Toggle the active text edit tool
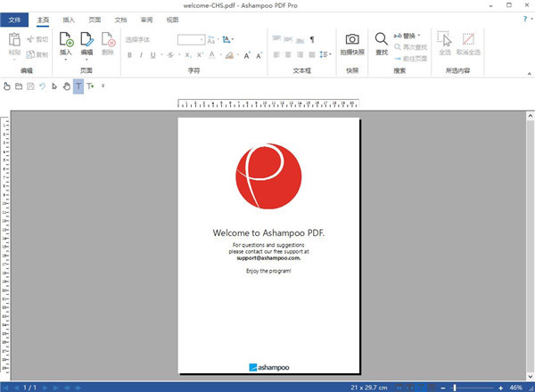This screenshot has height=392, width=535. [x=78, y=86]
